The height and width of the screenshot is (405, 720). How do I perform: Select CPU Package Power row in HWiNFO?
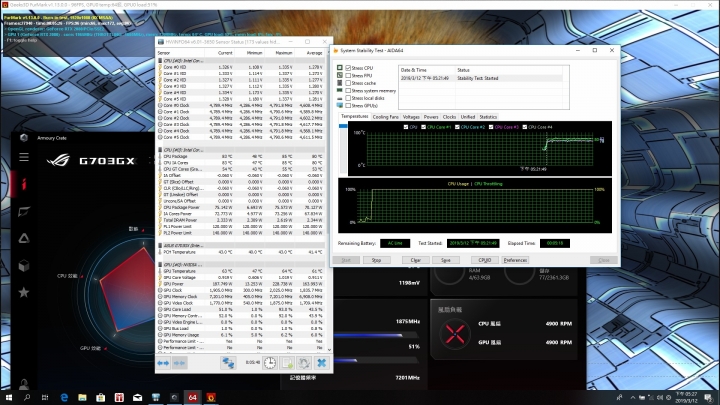click(x=241, y=208)
